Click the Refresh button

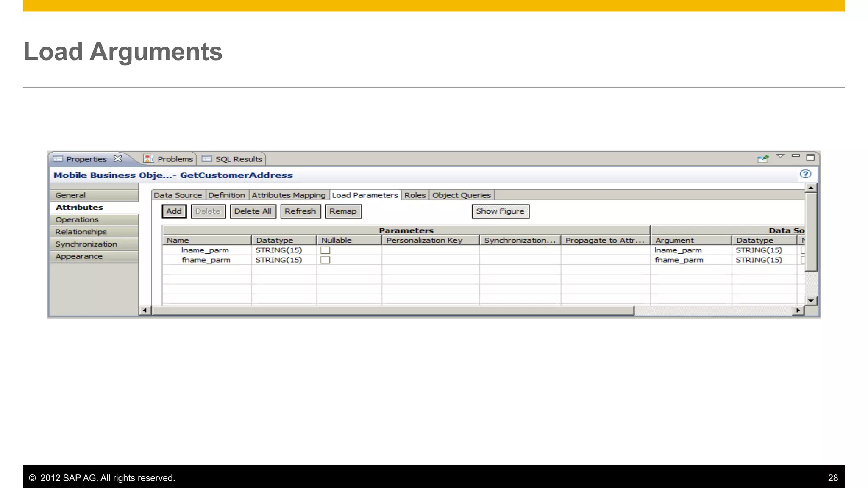coord(300,211)
